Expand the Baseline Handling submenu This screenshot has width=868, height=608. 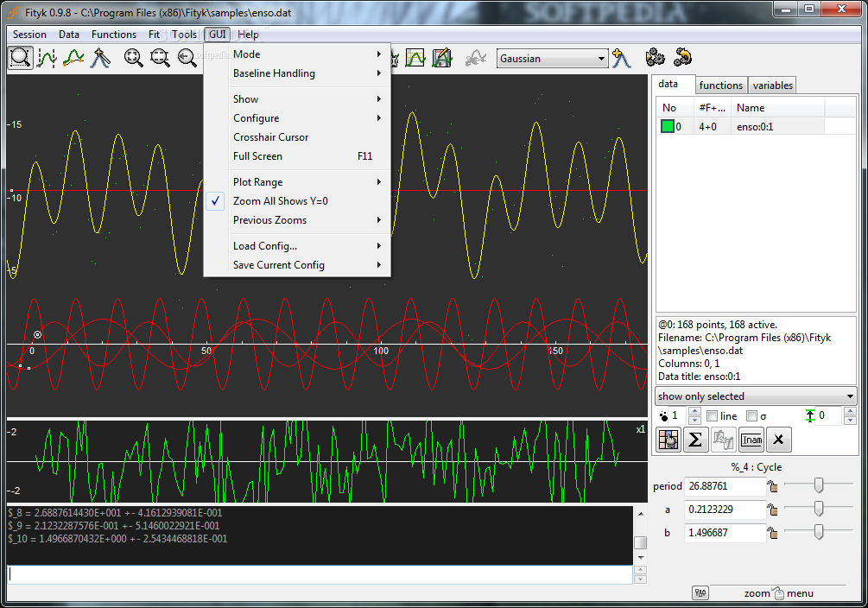click(297, 73)
